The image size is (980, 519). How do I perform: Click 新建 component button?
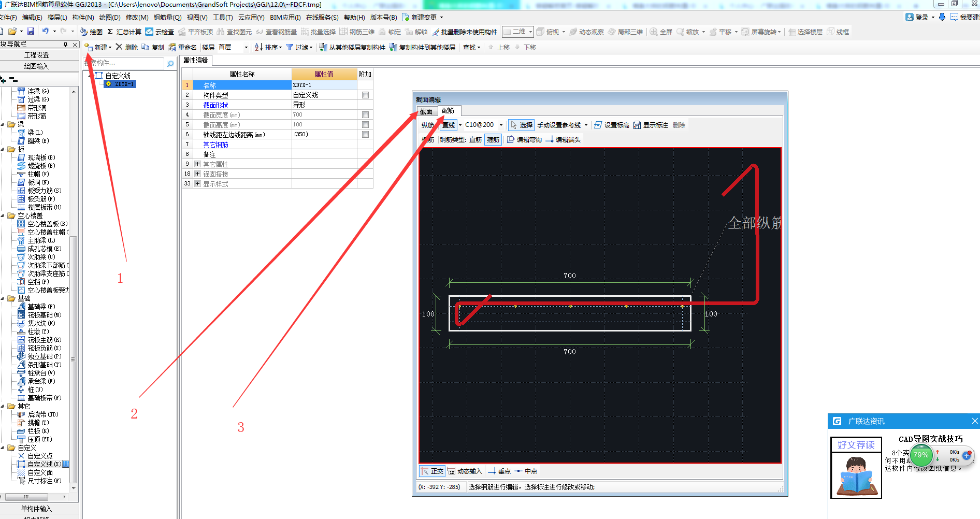98,47
